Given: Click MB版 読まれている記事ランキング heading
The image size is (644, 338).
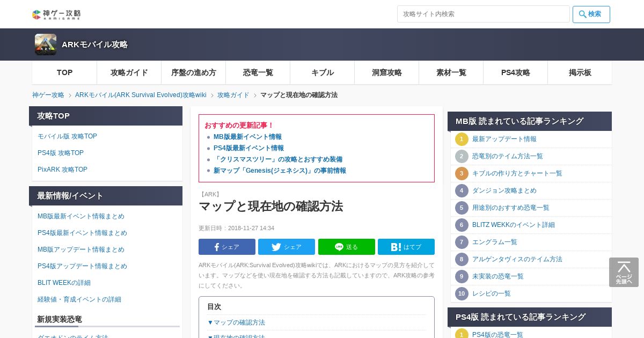Looking at the screenshot, I should pyautogui.click(x=530, y=121).
